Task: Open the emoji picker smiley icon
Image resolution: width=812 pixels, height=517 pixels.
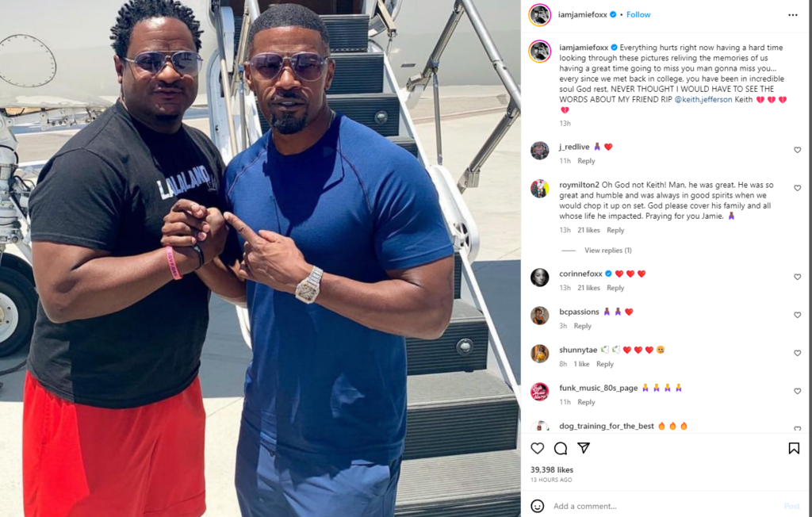Action: coord(538,506)
